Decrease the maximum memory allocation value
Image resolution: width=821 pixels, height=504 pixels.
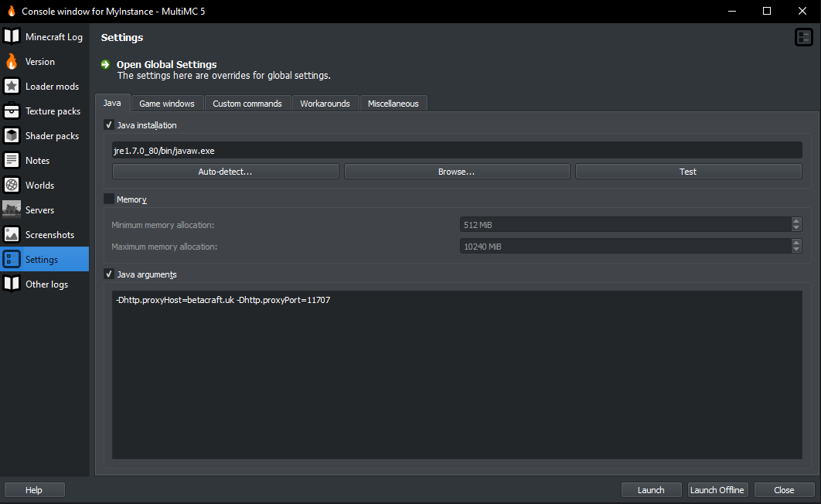pos(796,250)
